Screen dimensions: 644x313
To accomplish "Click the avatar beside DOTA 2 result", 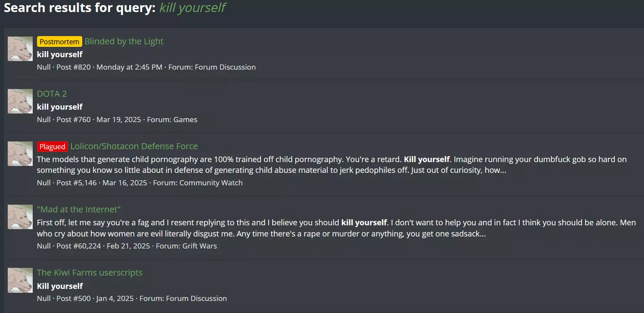I will tap(20, 101).
